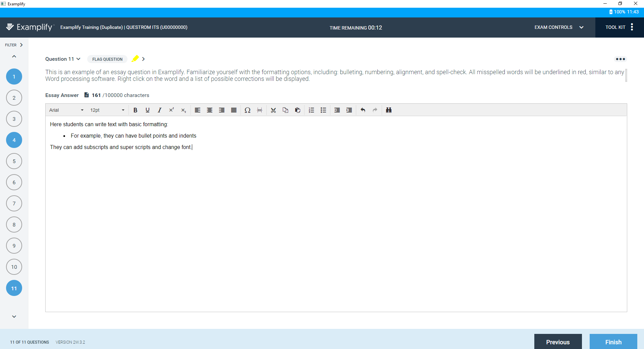Select the yellow highlighter tool
Image resolution: width=644 pixels, height=349 pixels.
point(135,59)
